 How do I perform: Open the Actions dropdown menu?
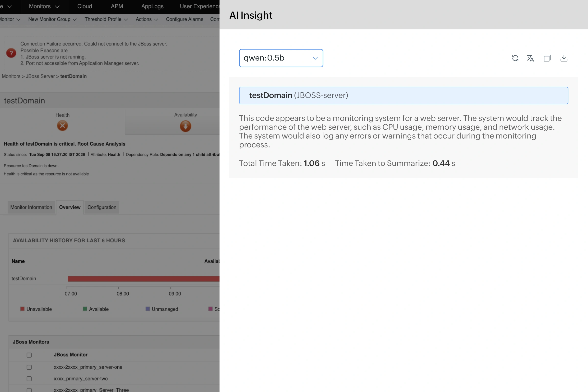(x=147, y=19)
